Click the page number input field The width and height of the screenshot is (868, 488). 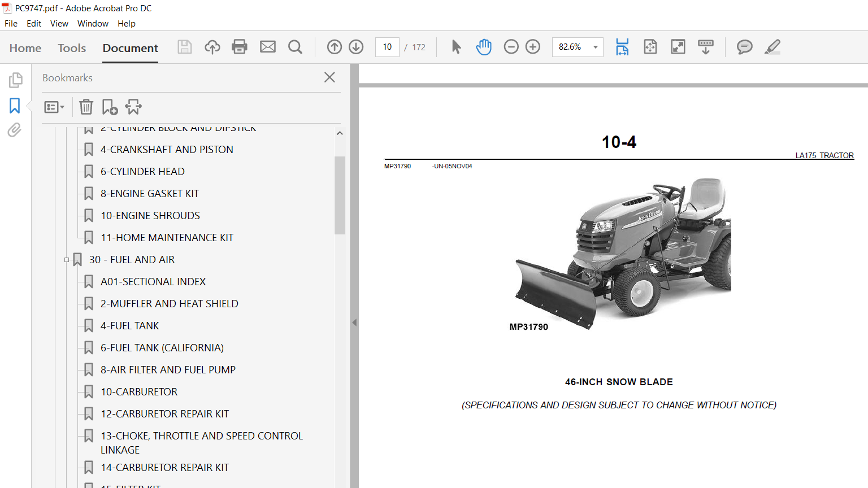tap(387, 47)
